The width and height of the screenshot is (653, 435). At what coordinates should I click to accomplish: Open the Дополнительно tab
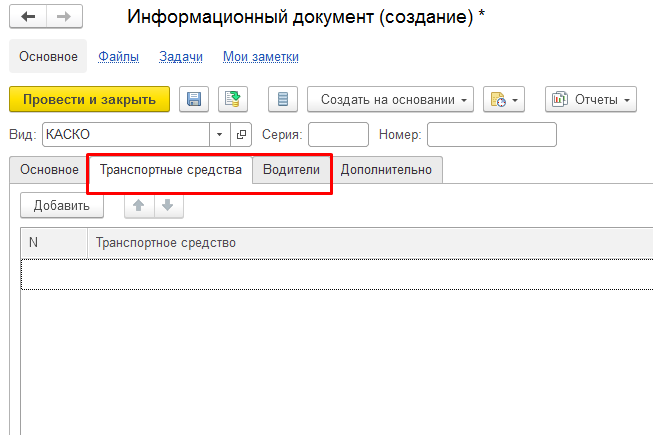click(x=386, y=170)
